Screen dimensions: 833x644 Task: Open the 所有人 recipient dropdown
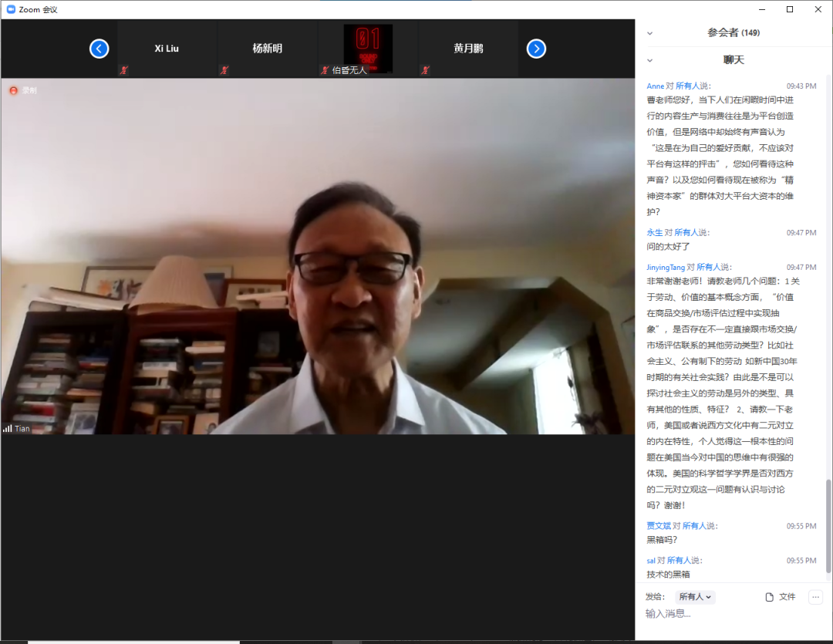(695, 597)
